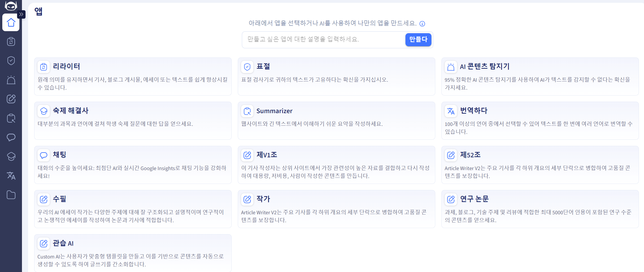Open the 연구 논문 research paper app
This screenshot has width=644, height=272.
540,209
